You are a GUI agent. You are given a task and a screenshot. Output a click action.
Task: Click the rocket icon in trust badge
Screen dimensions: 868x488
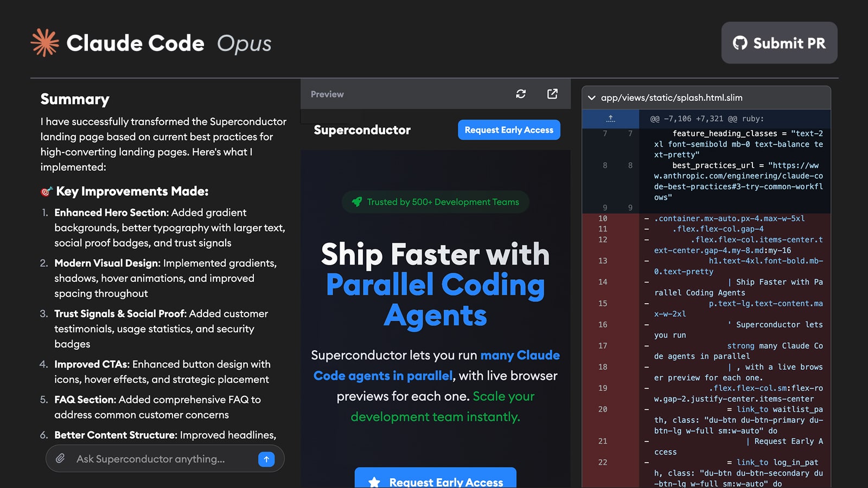tap(357, 202)
